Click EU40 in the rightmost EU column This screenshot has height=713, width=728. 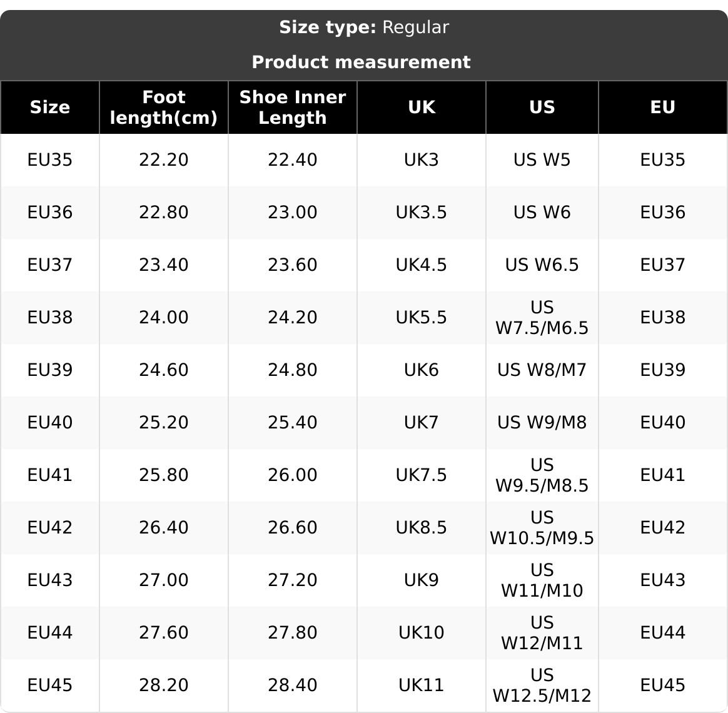pos(663,423)
